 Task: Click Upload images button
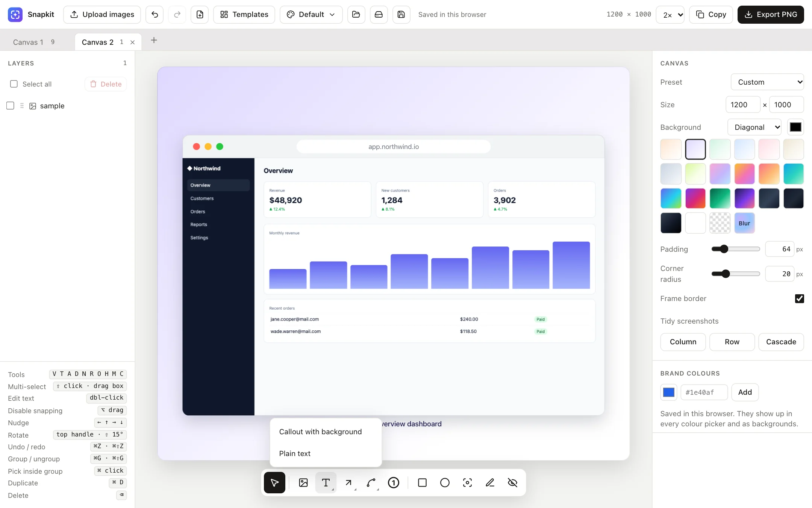tap(102, 14)
